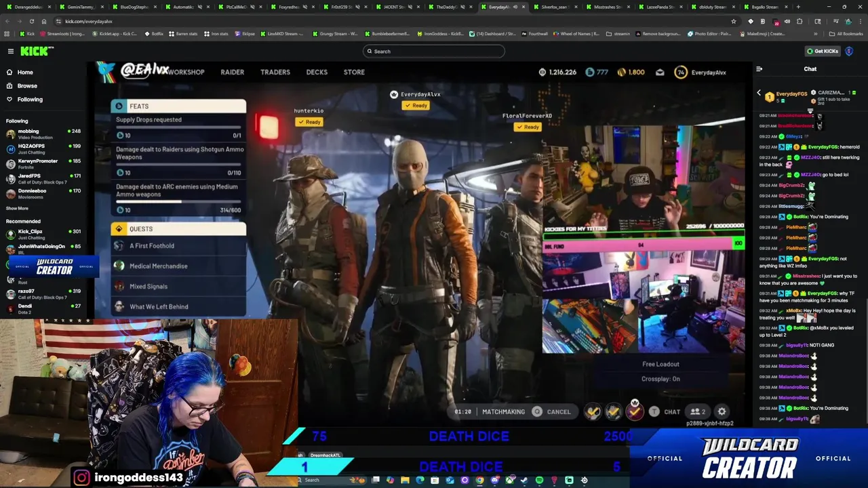Toggle hunterkio Ready checkmark
This screenshot has width=868, height=488.
click(x=309, y=122)
